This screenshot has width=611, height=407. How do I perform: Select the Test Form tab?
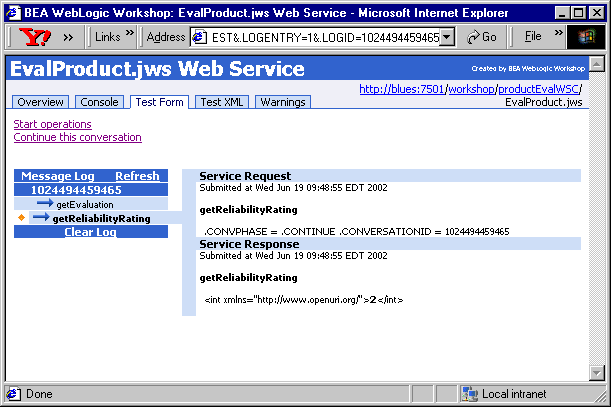click(x=159, y=102)
